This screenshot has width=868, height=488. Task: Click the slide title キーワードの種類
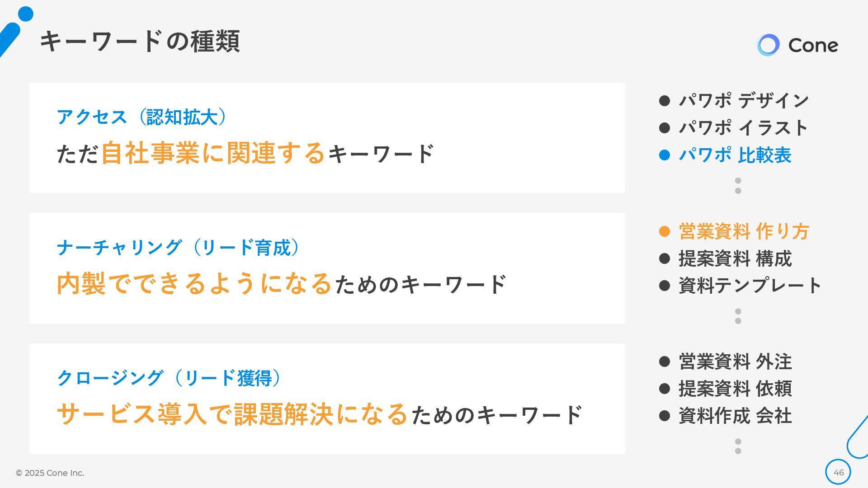pos(140,42)
